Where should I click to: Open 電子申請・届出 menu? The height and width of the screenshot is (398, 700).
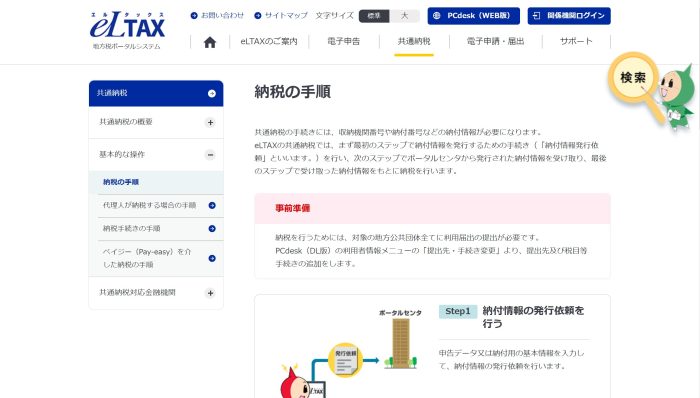pos(496,41)
